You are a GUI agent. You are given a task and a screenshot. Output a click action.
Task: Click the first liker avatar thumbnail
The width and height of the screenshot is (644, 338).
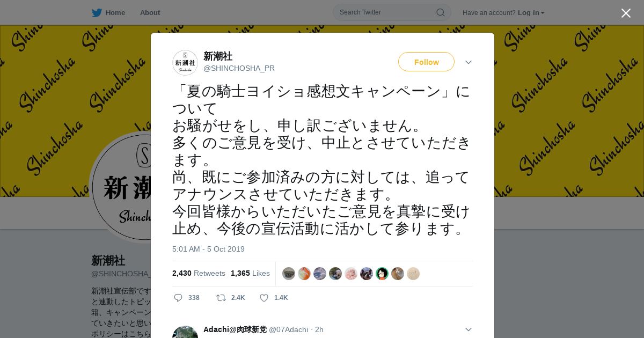tap(289, 274)
